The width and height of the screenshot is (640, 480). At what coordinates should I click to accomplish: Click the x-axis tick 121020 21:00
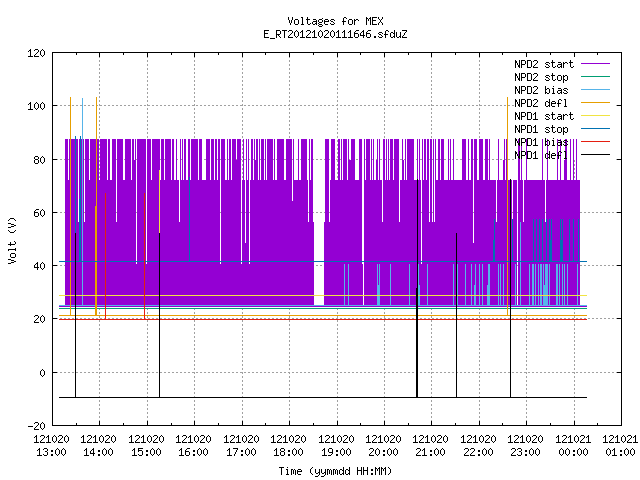[431, 446]
